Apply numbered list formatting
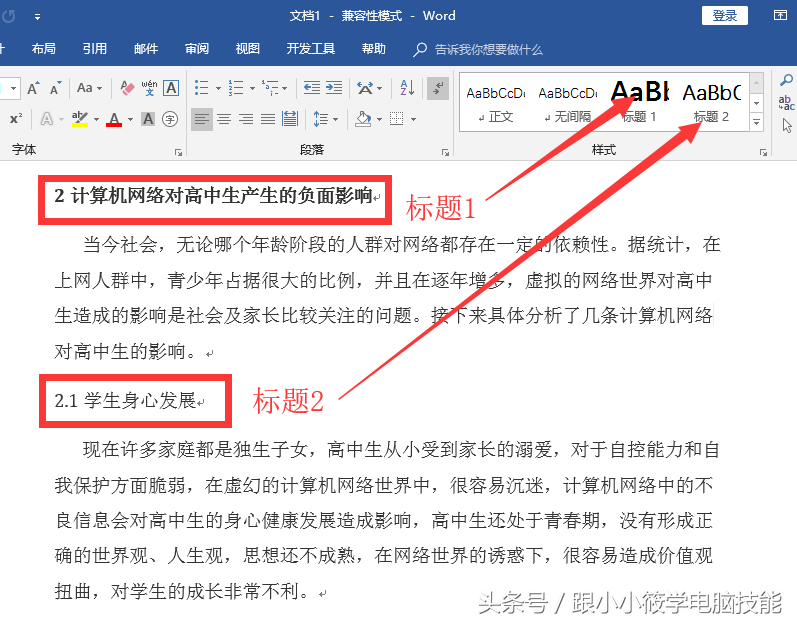The height and width of the screenshot is (624, 797). point(236,88)
